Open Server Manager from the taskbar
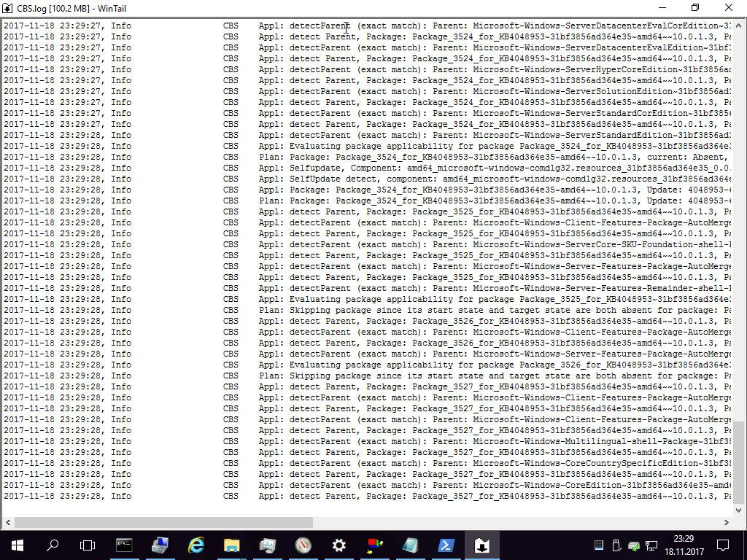Image resolution: width=747 pixels, height=560 pixels. coord(160,545)
